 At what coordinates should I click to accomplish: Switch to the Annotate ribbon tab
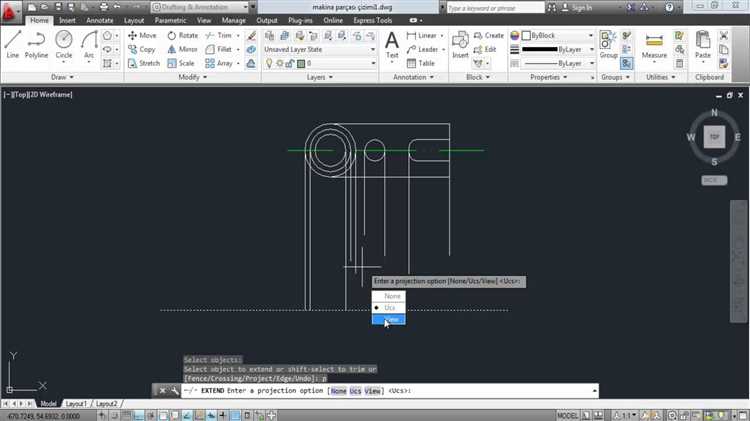click(100, 20)
